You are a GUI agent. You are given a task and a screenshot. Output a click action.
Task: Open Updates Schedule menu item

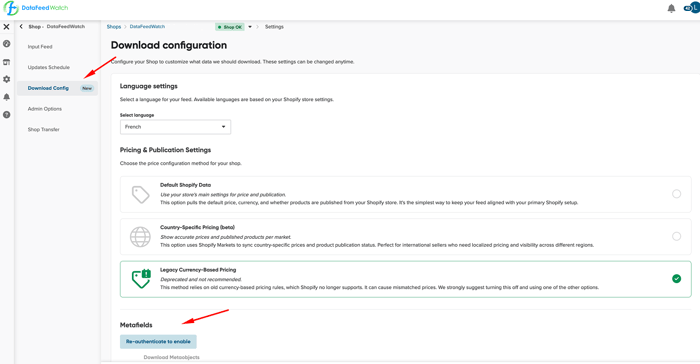pyautogui.click(x=49, y=67)
